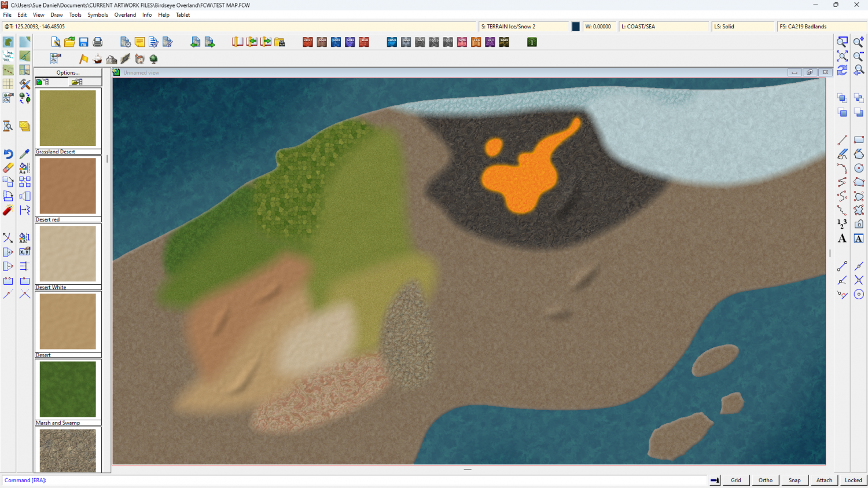Select the freehand Sketch pencil tool
Image resolution: width=868 pixels, height=488 pixels.
pyautogui.click(x=843, y=154)
